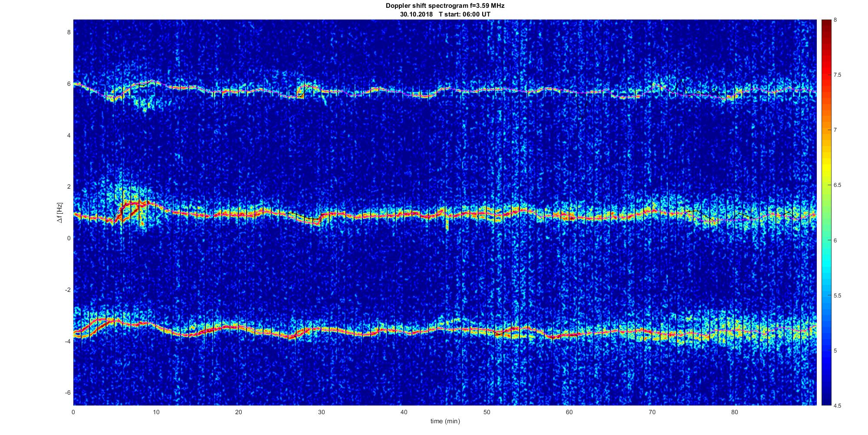
Task: Click the x-axis tick label '80'
Action: (x=734, y=412)
